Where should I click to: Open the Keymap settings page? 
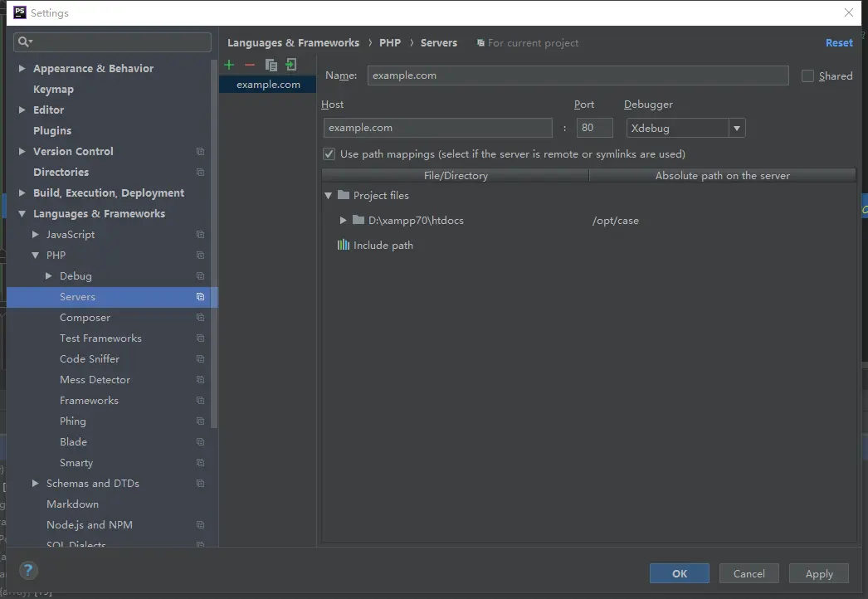pyautogui.click(x=53, y=89)
